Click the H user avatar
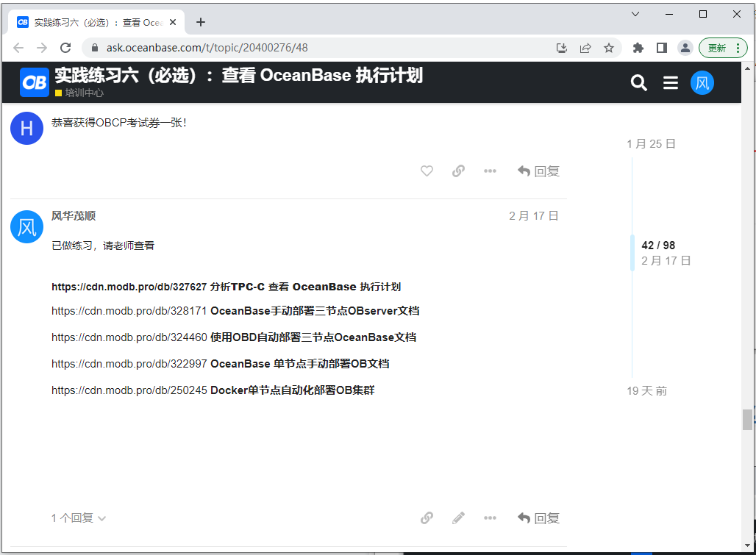The width and height of the screenshot is (756, 555). 27,128
